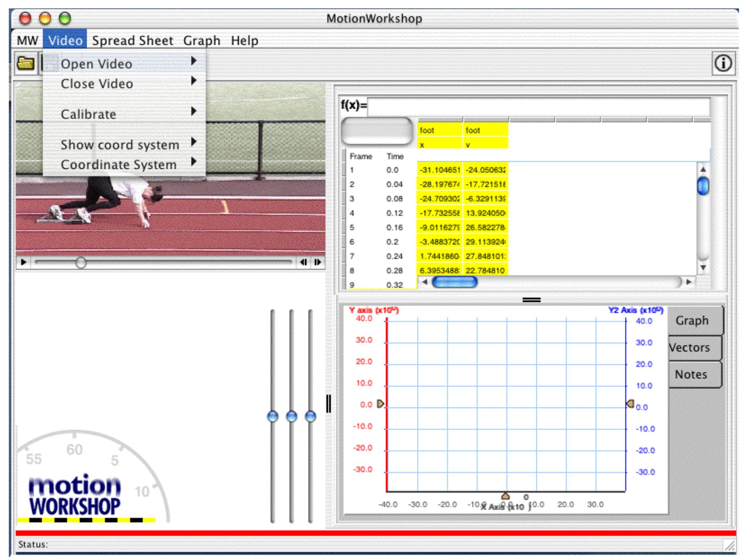Open the folder icon in toolbar
The height and width of the screenshot is (560, 745).
pyautogui.click(x=26, y=63)
